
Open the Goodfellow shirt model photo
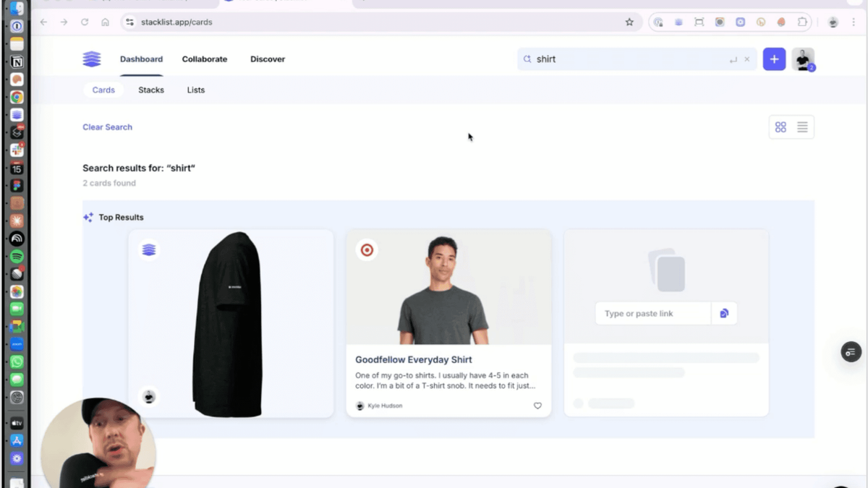(x=448, y=287)
